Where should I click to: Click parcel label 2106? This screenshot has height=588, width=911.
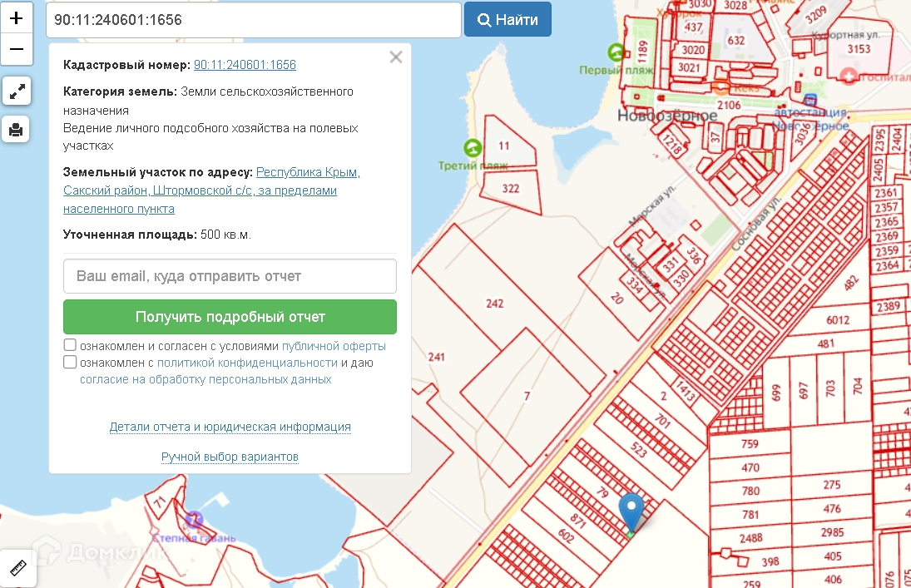[x=729, y=105]
